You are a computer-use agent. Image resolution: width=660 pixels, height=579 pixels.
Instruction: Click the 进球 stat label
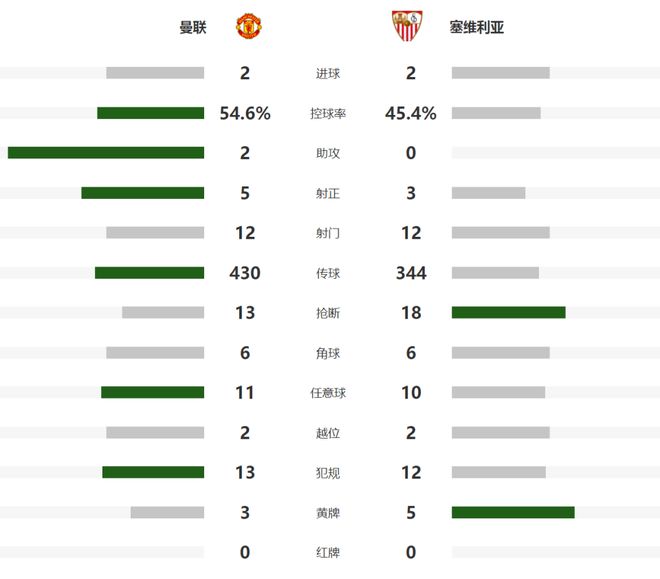coord(327,73)
